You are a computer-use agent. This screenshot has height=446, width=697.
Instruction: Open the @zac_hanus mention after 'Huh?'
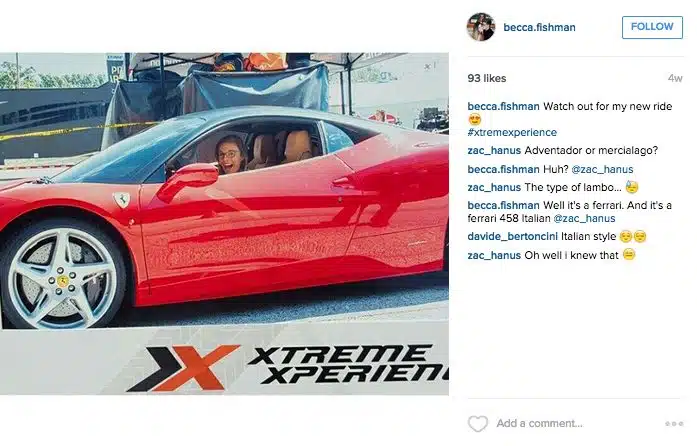click(602, 169)
